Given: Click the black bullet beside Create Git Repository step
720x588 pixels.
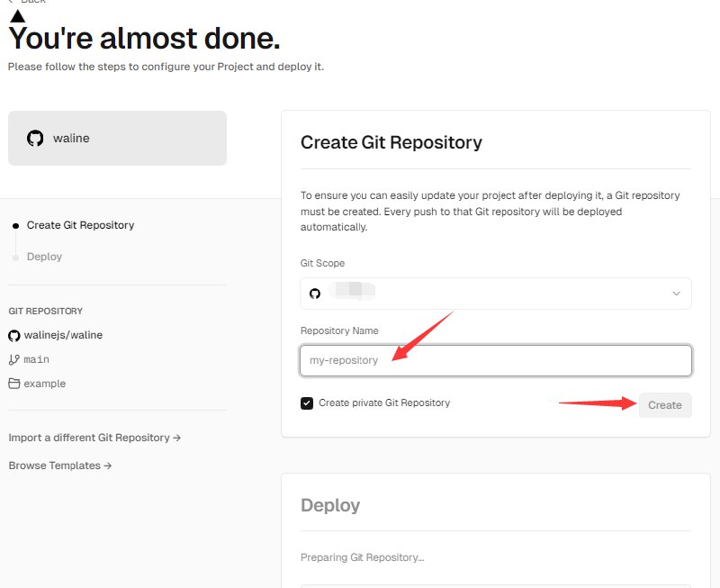Looking at the screenshot, I should pyautogui.click(x=15, y=225).
